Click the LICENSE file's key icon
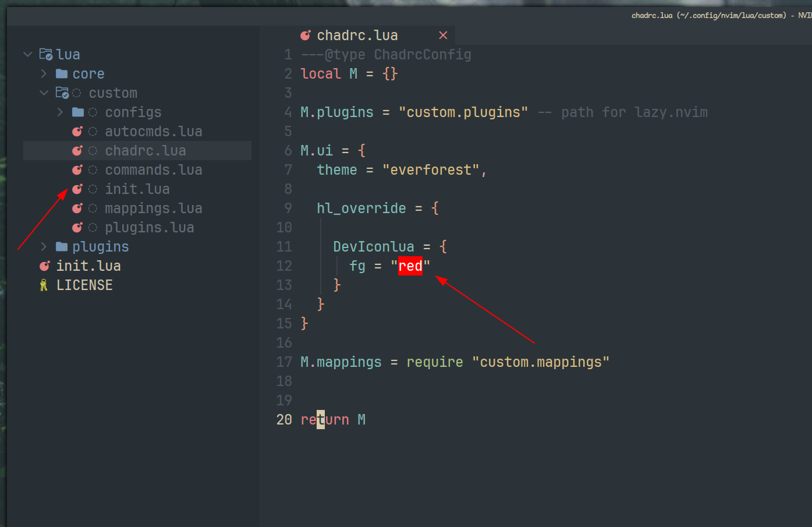 44,285
